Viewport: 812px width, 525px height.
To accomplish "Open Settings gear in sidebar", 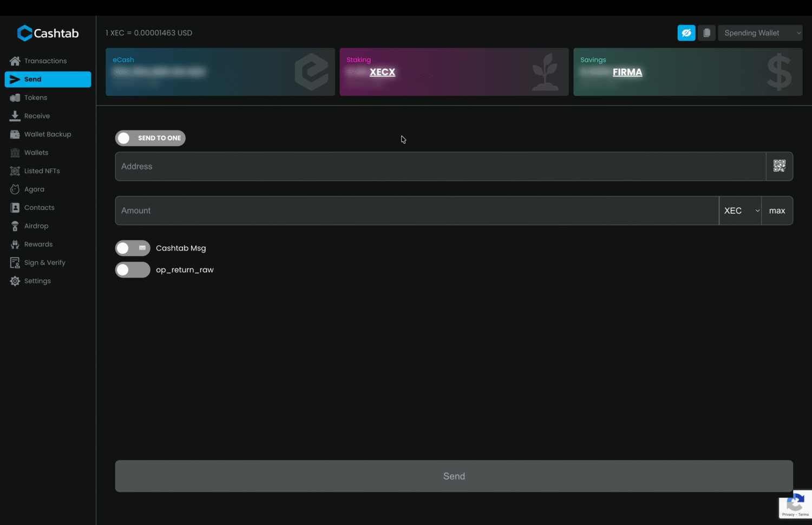I will [x=15, y=281].
